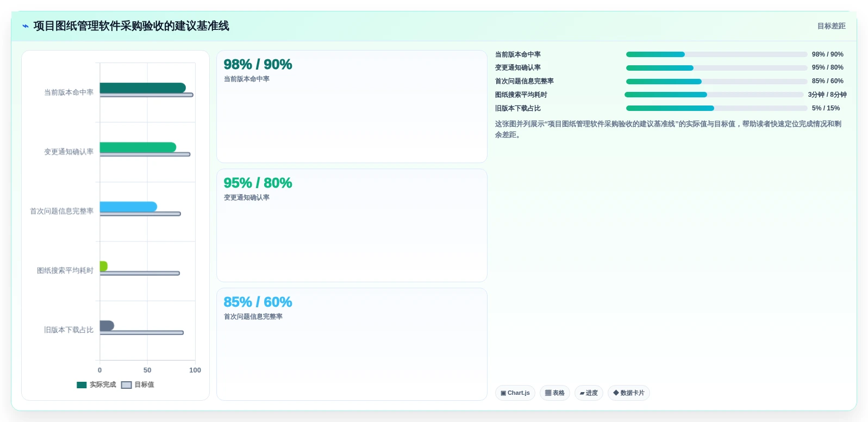Click the 50 tick on the chart axis

147,370
